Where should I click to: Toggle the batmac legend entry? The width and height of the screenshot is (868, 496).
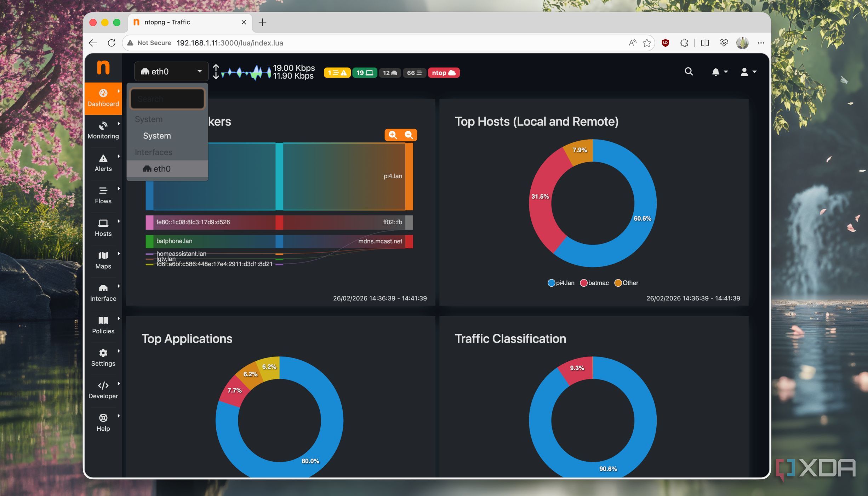pyautogui.click(x=594, y=283)
